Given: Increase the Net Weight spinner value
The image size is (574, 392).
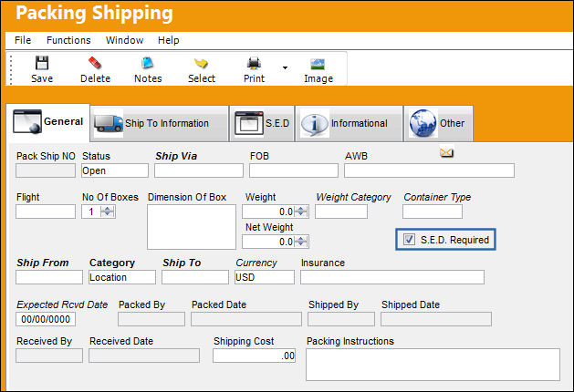Looking at the screenshot, I should tap(301, 239).
